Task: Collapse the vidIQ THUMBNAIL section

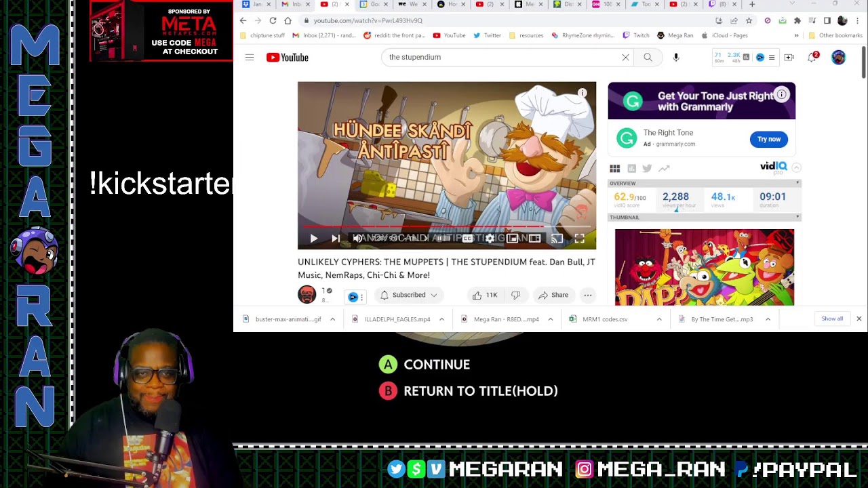Action: (797, 217)
